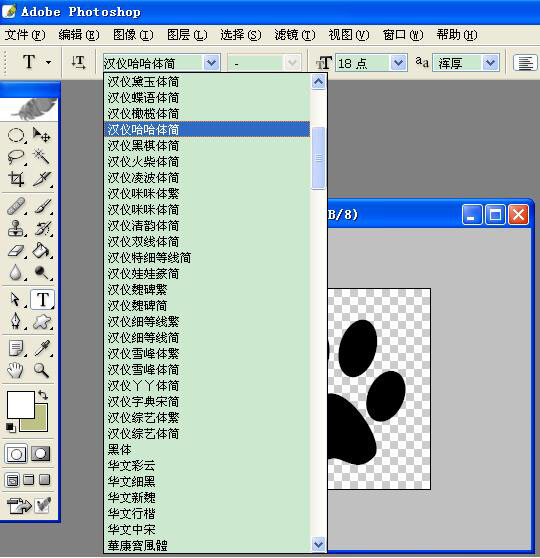Swap foreground and background colors
Viewport: 540px width, 558px height.
pos(43,395)
